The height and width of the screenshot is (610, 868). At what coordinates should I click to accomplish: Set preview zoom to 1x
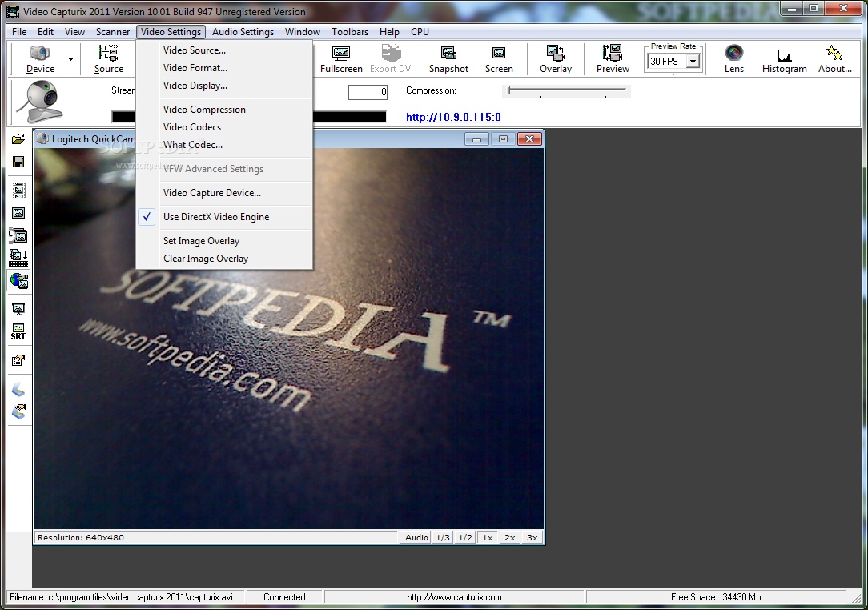(x=487, y=537)
